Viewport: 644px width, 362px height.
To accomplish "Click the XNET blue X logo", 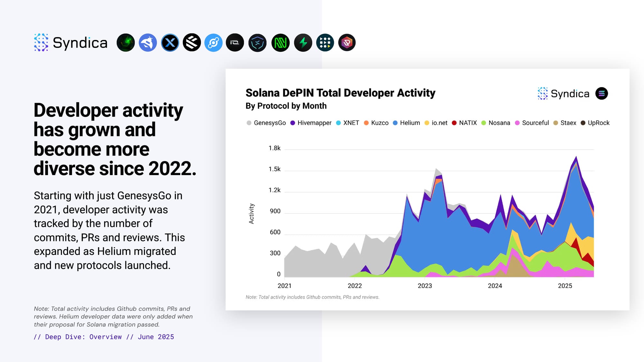I will tap(170, 42).
